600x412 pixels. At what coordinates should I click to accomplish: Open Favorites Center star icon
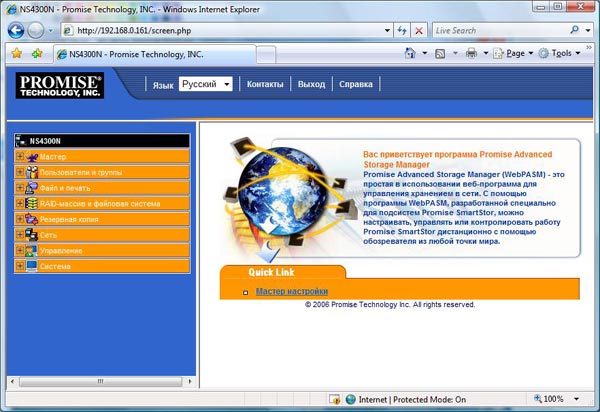pos(16,54)
